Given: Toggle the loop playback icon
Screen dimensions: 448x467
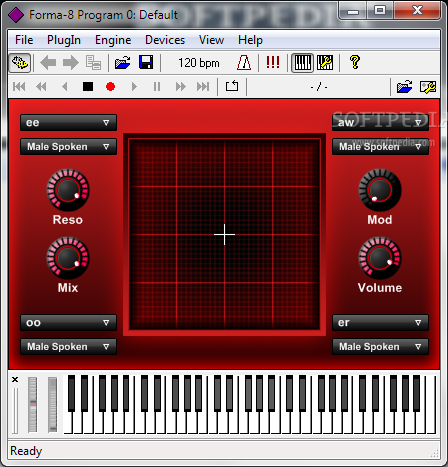Looking at the screenshot, I should tap(232, 86).
